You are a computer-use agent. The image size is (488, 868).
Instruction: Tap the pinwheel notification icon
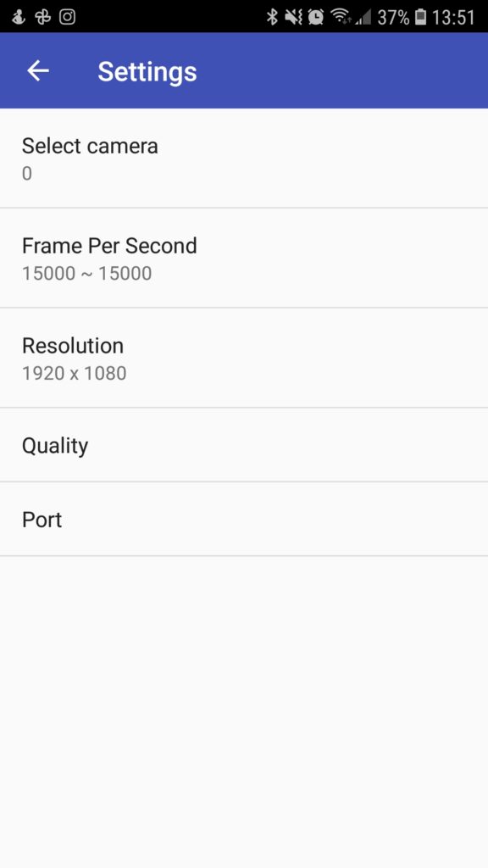click(42, 17)
